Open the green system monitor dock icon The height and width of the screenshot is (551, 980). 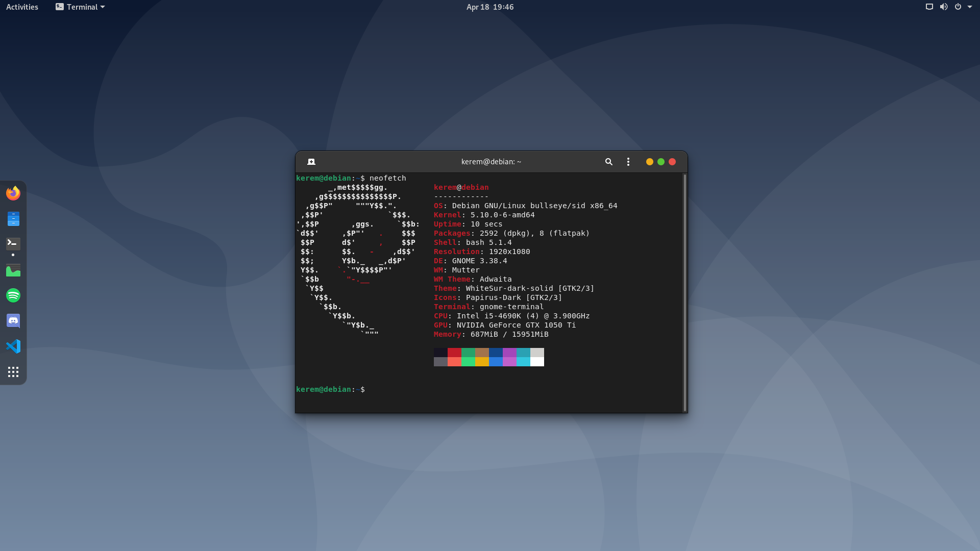point(13,270)
